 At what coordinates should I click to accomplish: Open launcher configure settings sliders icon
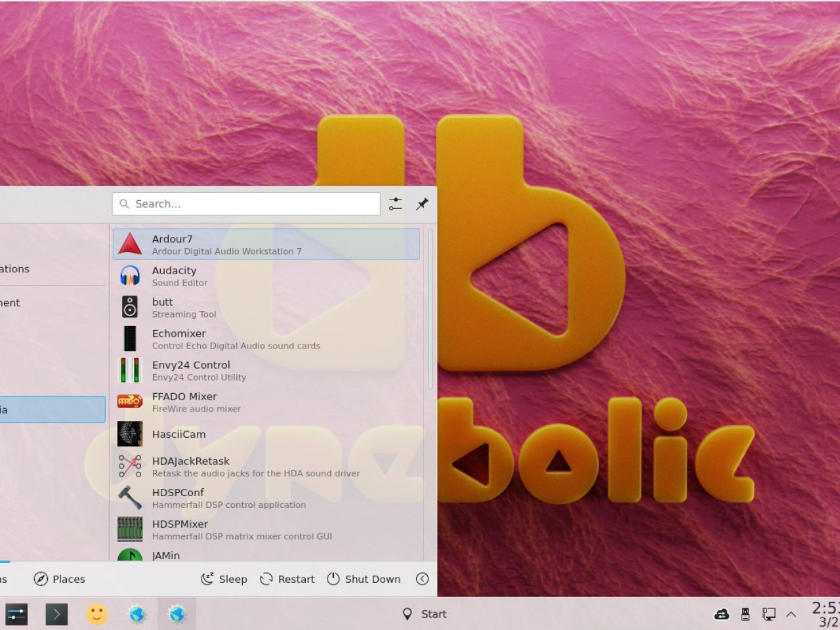(396, 204)
